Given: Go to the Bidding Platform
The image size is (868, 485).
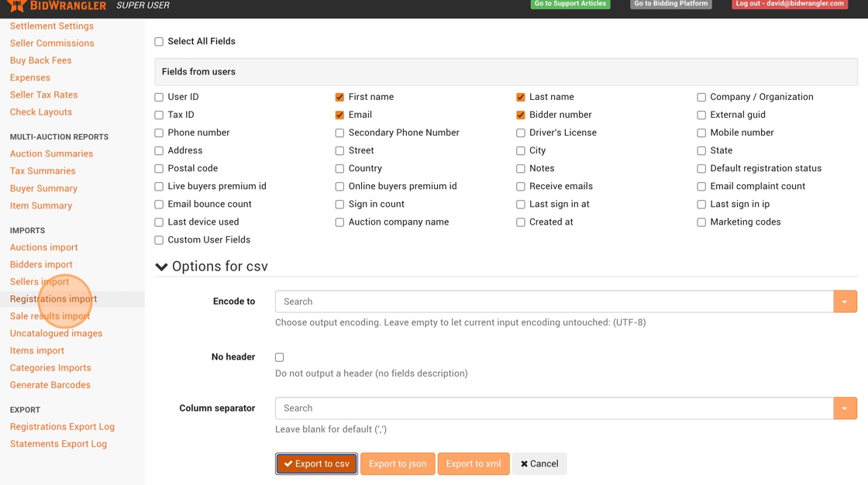Looking at the screenshot, I should tap(670, 4).
